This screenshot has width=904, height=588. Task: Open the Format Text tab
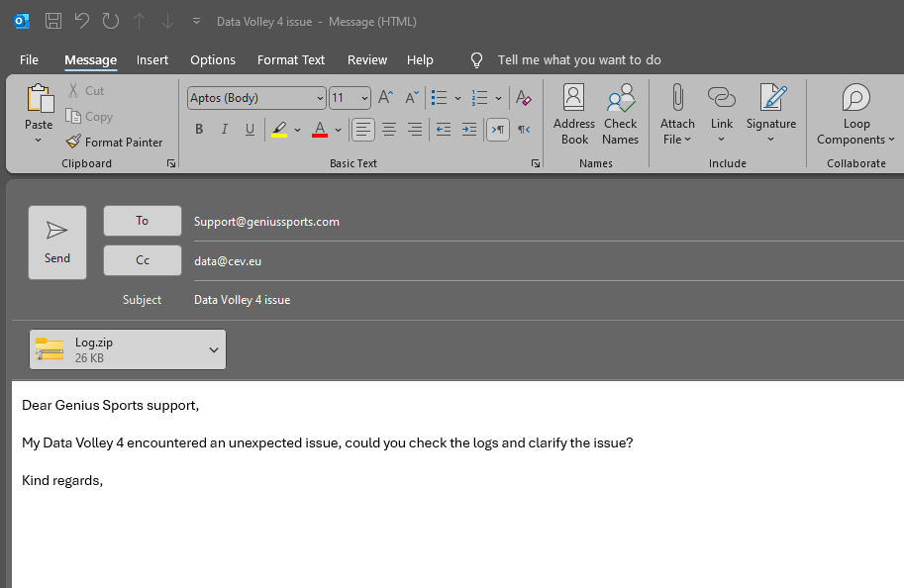(x=291, y=60)
